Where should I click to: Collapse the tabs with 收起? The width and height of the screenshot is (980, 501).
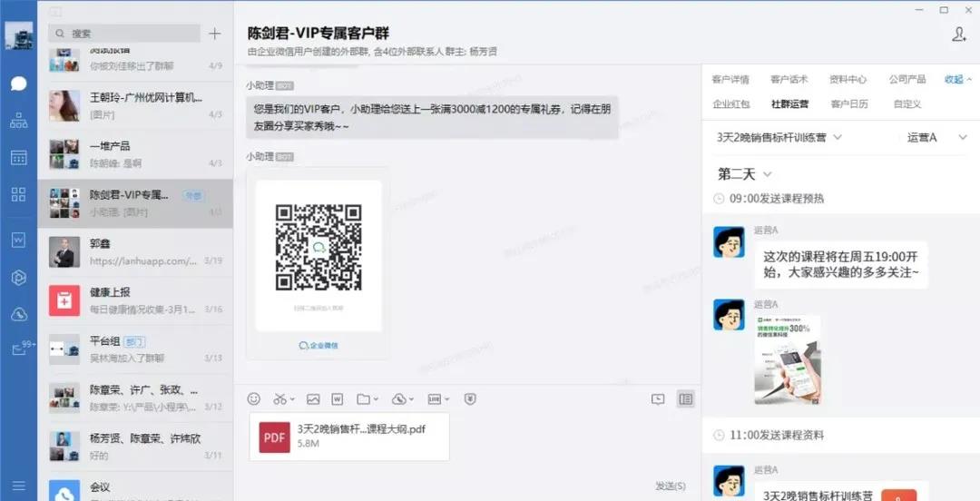click(957, 79)
